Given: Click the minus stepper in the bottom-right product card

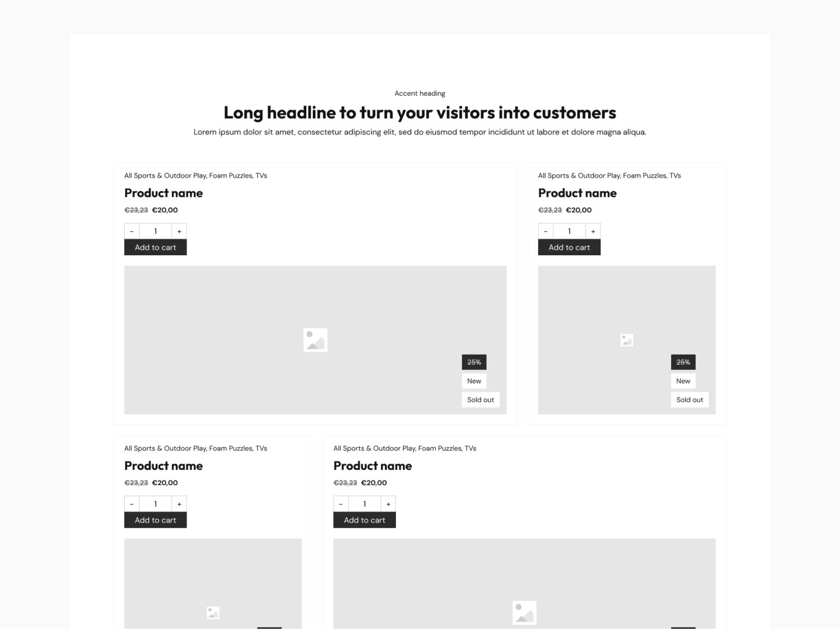Looking at the screenshot, I should 341,504.
